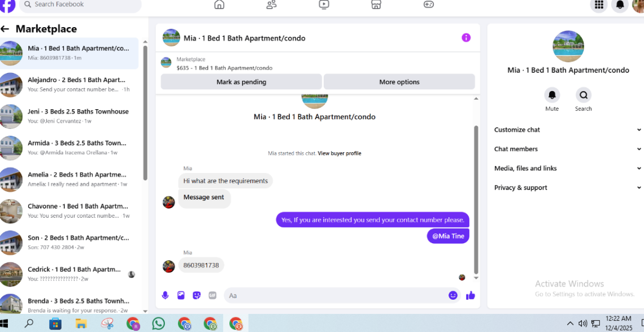Image resolution: width=644 pixels, height=332 pixels.
Task: Go to the Facebook Home tab
Action: tap(219, 5)
